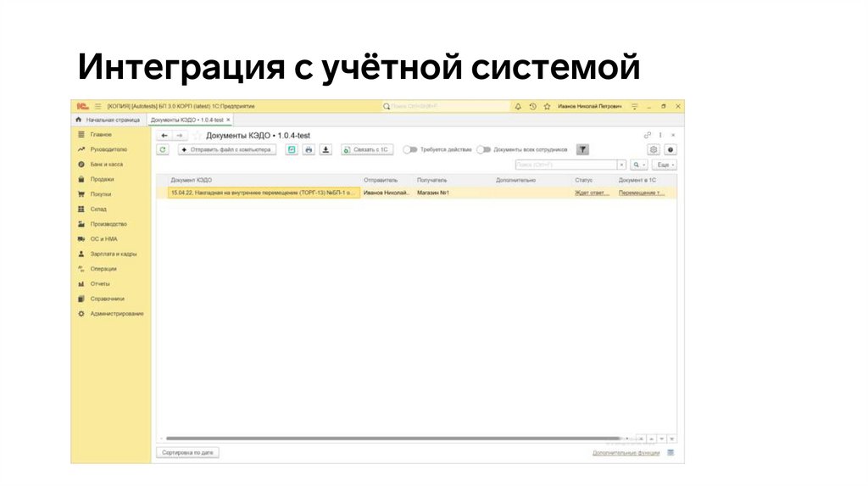
Task: Click the filter funnel icon
Action: tap(582, 149)
